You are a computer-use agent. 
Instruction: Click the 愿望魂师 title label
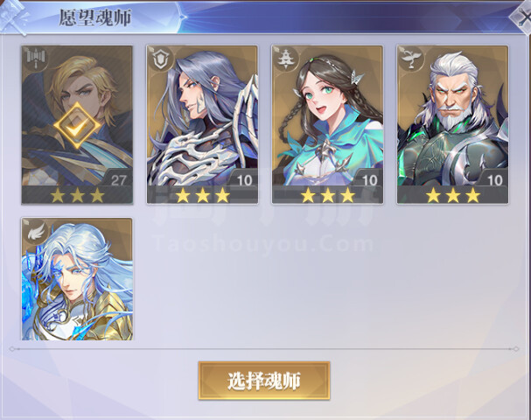[x=95, y=18]
